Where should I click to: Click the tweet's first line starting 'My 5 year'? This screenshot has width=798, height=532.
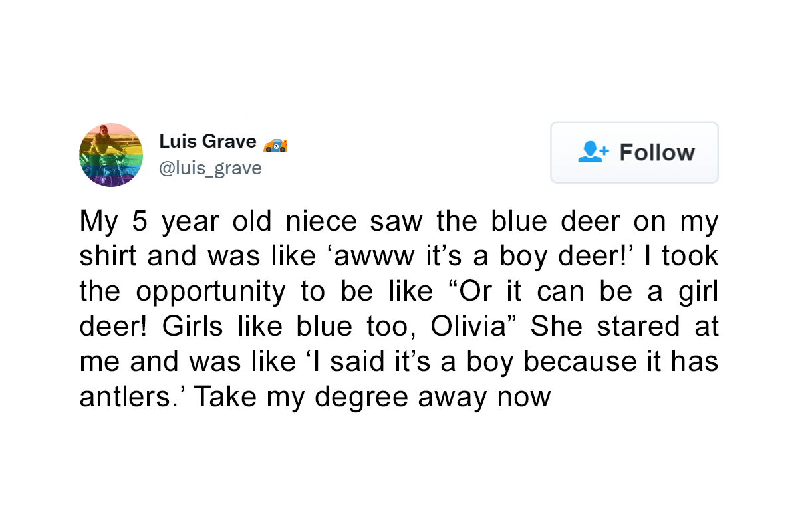coord(399,223)
